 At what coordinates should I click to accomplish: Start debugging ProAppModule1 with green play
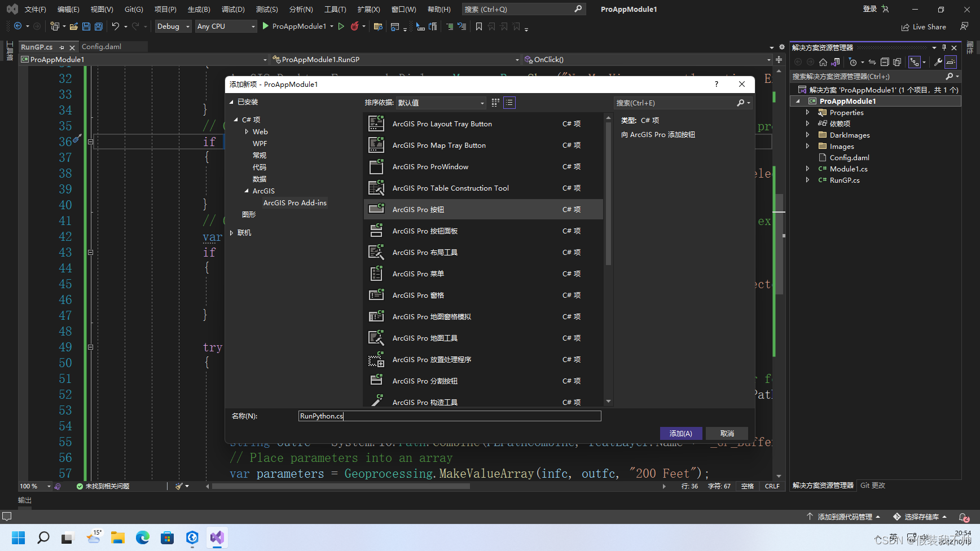265,26
